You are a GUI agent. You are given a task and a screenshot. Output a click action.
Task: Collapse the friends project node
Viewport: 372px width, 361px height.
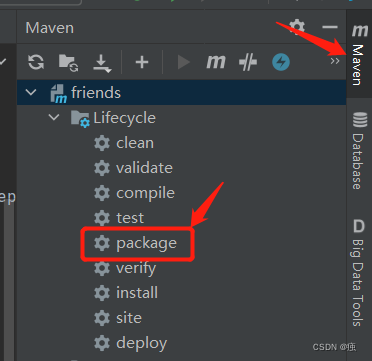click(x=31, y=92)
